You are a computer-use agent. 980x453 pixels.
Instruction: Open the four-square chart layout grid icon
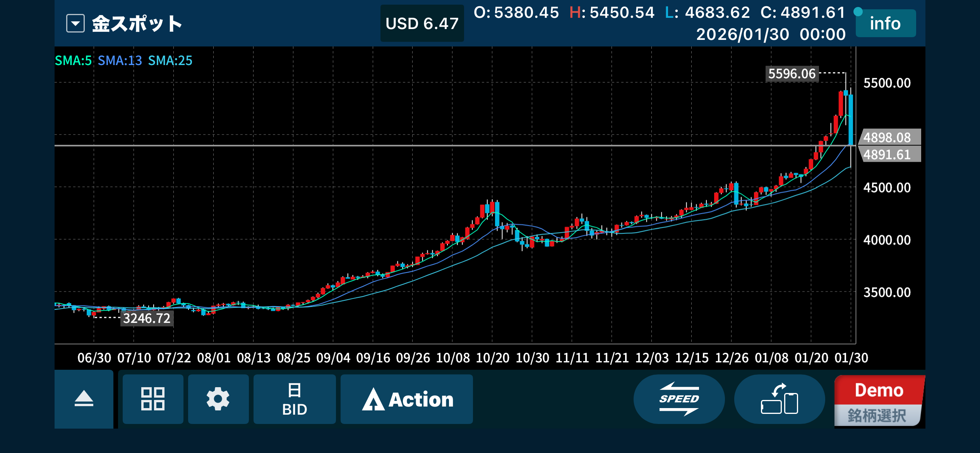[153, 399]
